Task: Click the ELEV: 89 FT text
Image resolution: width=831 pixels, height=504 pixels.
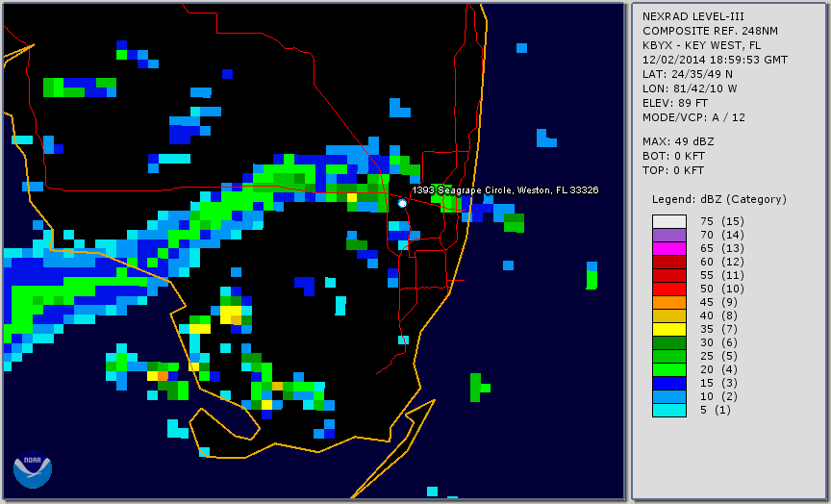Action: pyautogui.click(x=675, y=103)
